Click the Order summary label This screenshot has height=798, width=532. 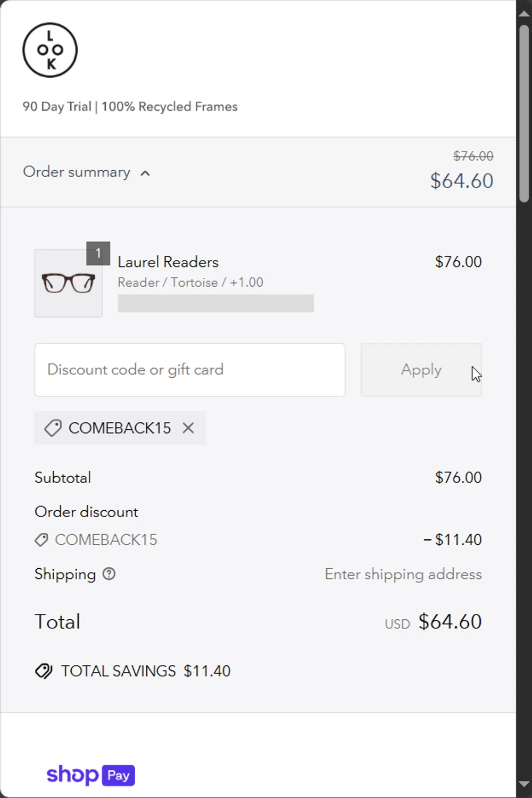coord(77,172)
